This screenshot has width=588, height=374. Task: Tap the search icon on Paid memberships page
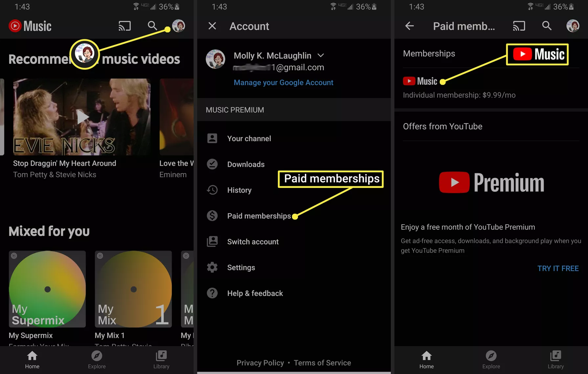point(547,26)
